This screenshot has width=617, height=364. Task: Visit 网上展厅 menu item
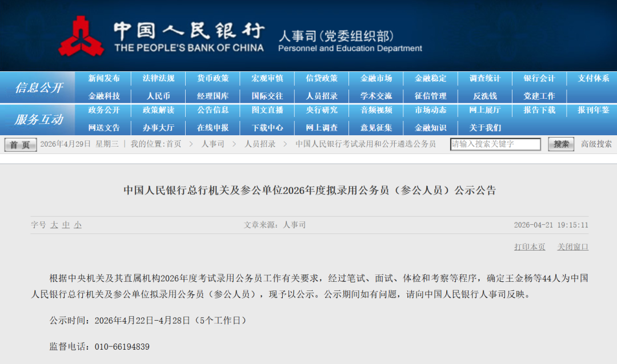[485, 110]
